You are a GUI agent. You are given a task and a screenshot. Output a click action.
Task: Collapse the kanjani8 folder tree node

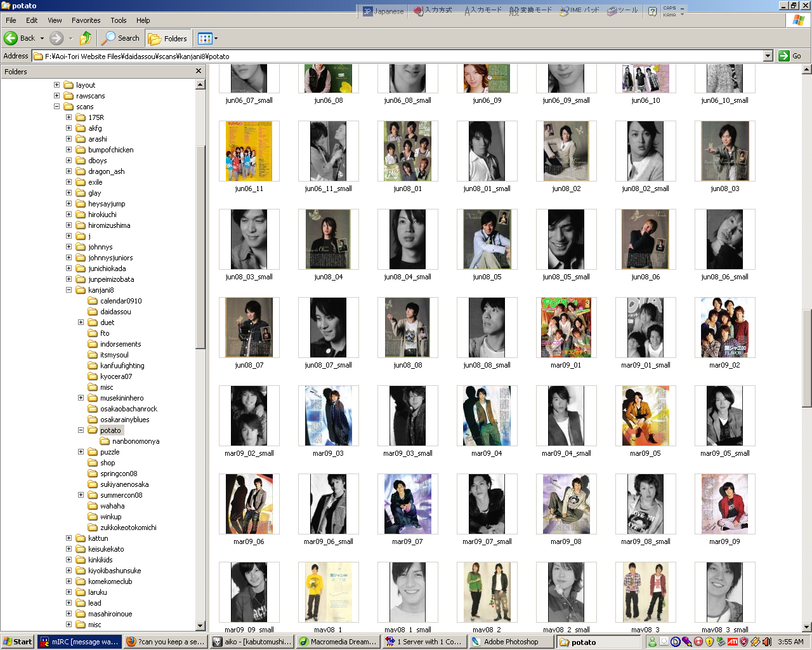click(x=69, y=290)
